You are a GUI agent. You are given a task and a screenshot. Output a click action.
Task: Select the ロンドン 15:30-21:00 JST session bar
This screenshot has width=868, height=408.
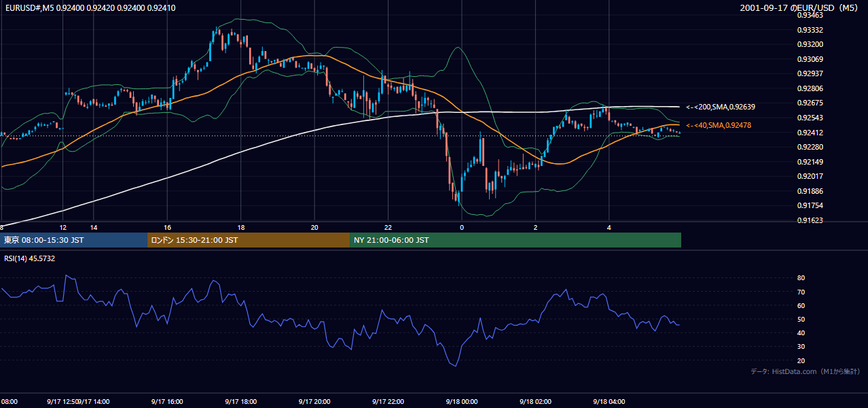[249, 240]
